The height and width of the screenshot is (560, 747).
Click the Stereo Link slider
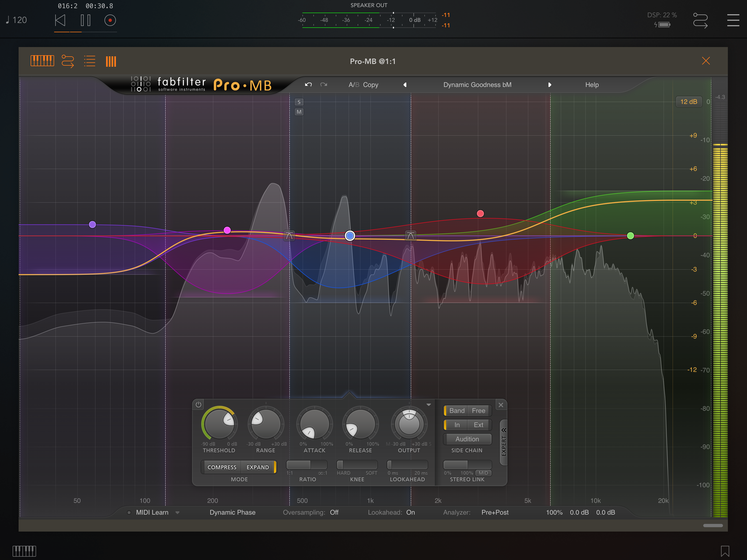point(467,465)
